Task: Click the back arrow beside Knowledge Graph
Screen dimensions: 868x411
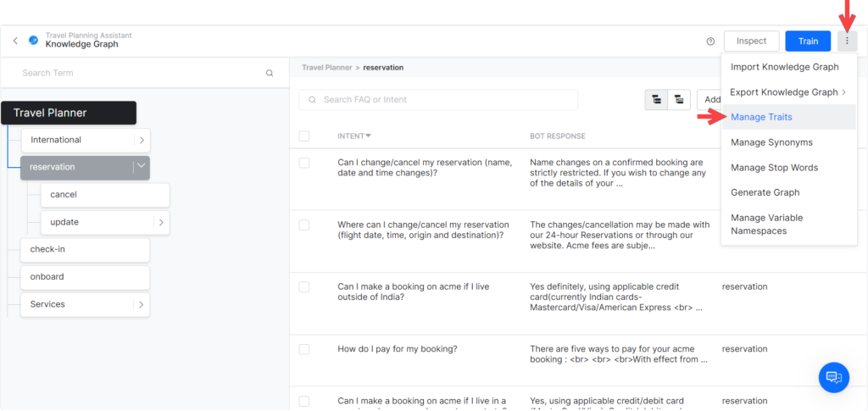Action: 15,41
